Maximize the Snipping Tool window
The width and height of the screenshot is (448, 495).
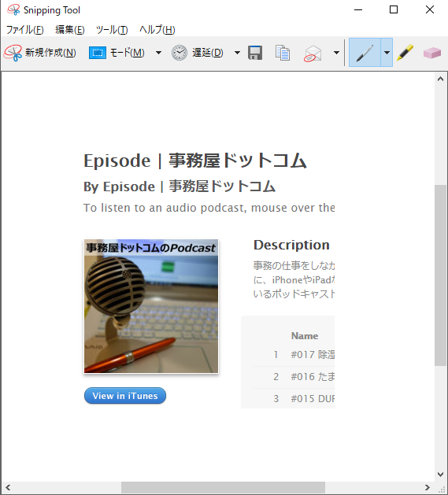394,9
